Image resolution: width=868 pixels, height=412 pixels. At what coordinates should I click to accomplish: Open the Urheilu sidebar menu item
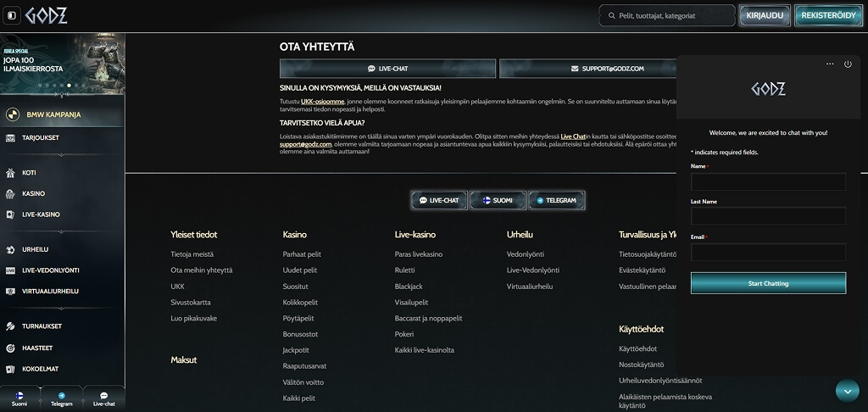pos(62,250)
